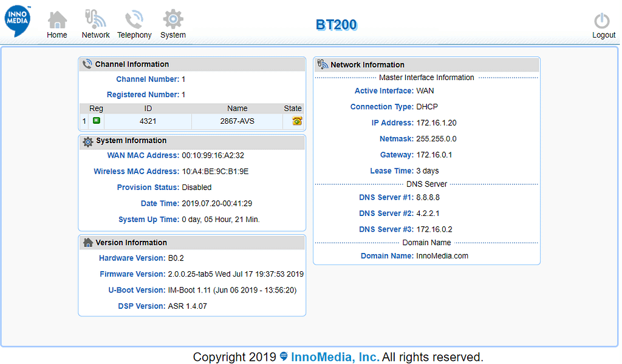Click the Channel Information phone icon
622x364 pixels.
pos(87,64)
